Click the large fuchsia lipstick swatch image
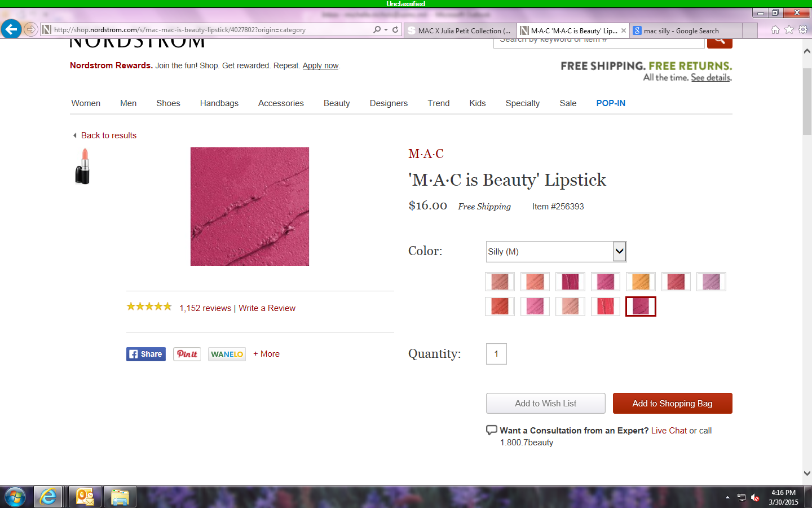This screenshot has height=508, width=812. tap(250, 207)
